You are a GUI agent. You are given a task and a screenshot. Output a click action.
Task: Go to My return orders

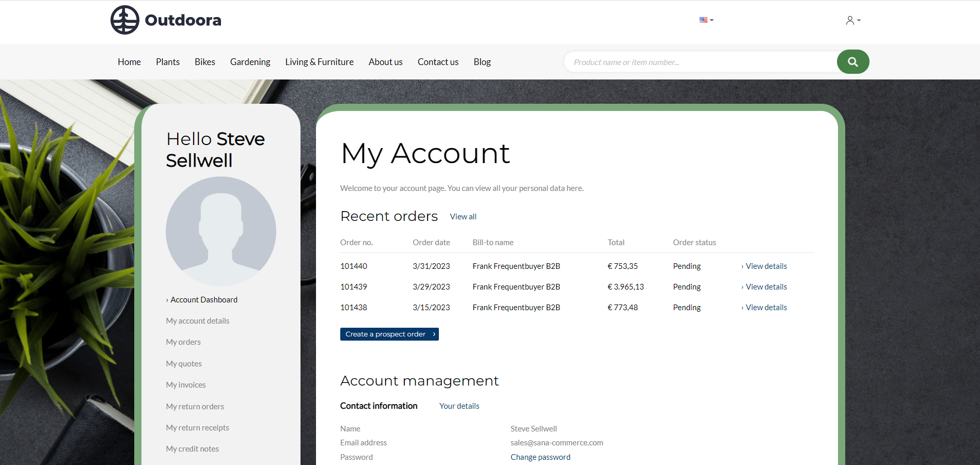195,406
